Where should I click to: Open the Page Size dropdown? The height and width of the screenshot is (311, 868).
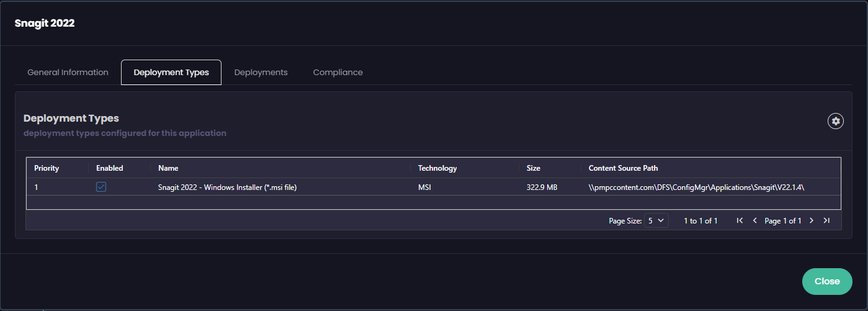pyautogui.click(x=656, y=220)
